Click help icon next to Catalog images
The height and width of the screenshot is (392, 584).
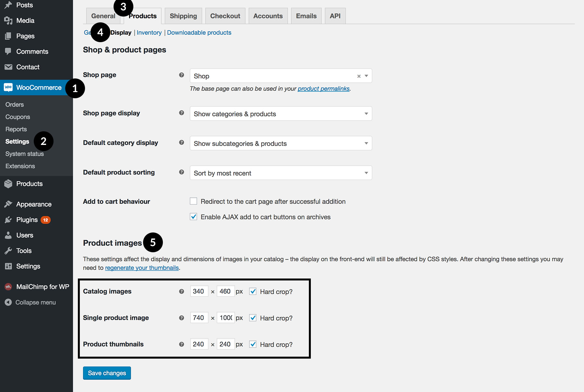(x=182, y=291)
